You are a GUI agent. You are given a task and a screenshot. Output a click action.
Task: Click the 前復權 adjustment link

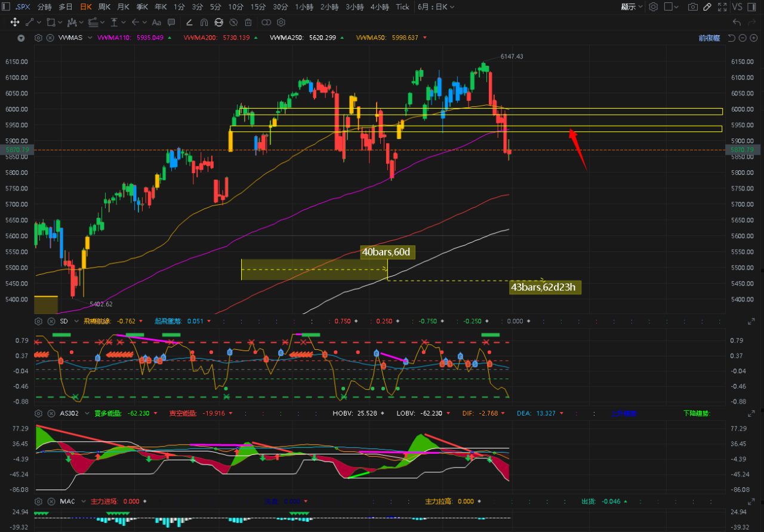tap(709, 38)
